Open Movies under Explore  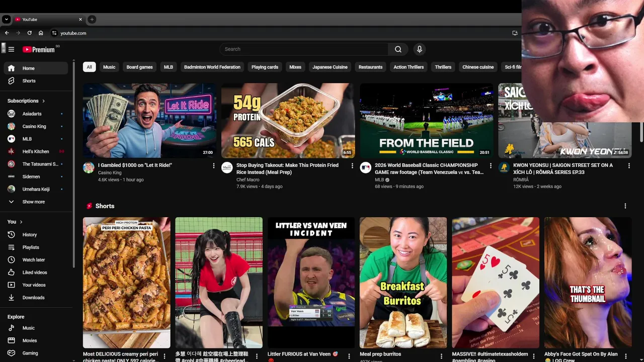click(x=35, y=340)
